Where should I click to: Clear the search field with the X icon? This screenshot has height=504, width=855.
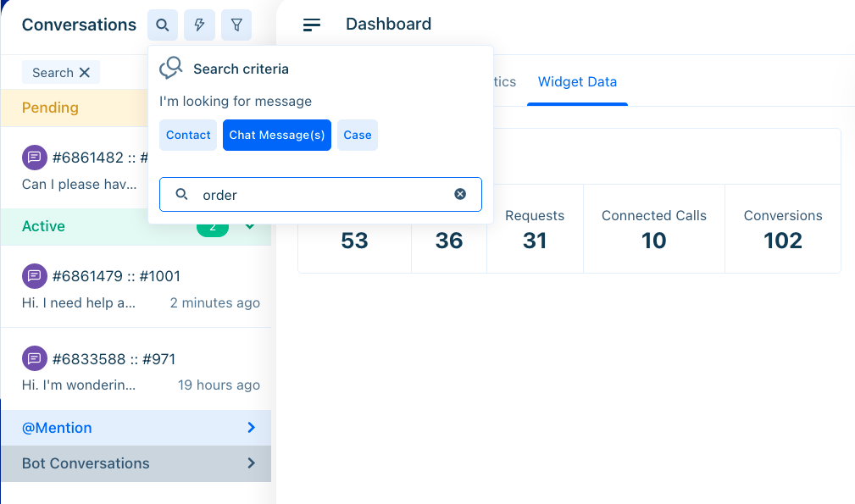click(460, 194)
